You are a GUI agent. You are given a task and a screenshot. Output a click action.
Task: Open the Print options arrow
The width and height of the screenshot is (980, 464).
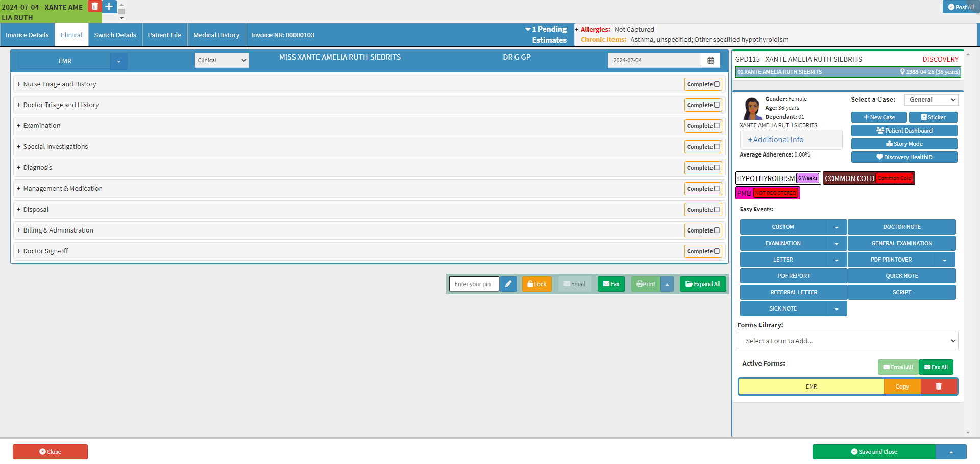[667, 284]
